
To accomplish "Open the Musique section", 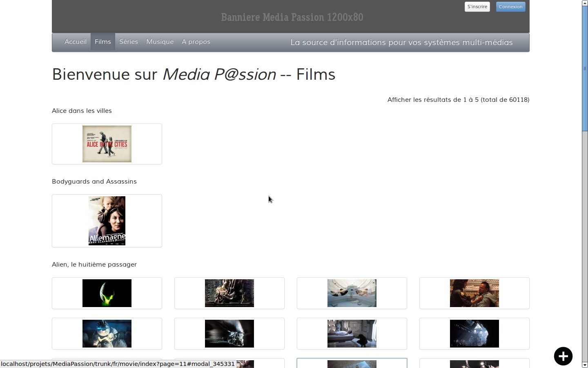I will [160, 42].
